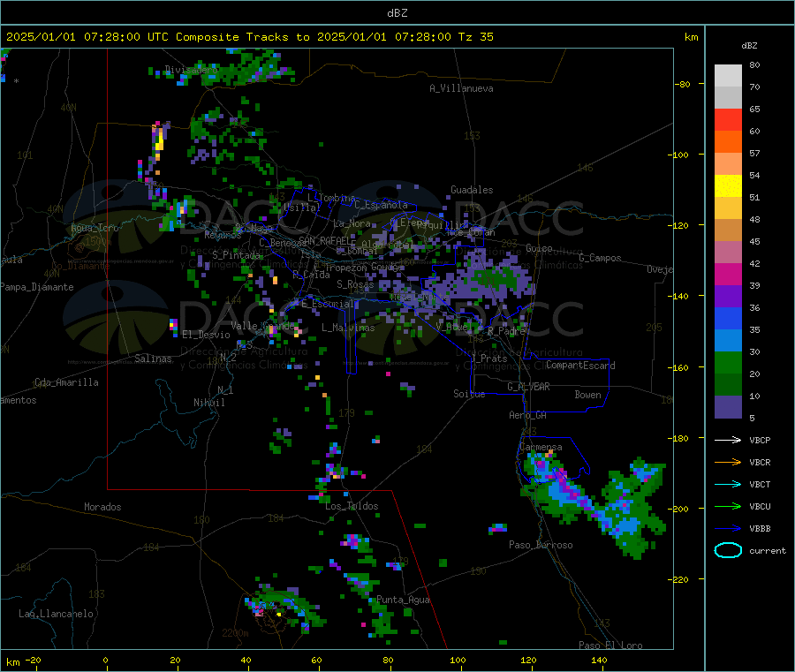Click the Divisadero place label
The image size is (795, 672).
[191, 70]
